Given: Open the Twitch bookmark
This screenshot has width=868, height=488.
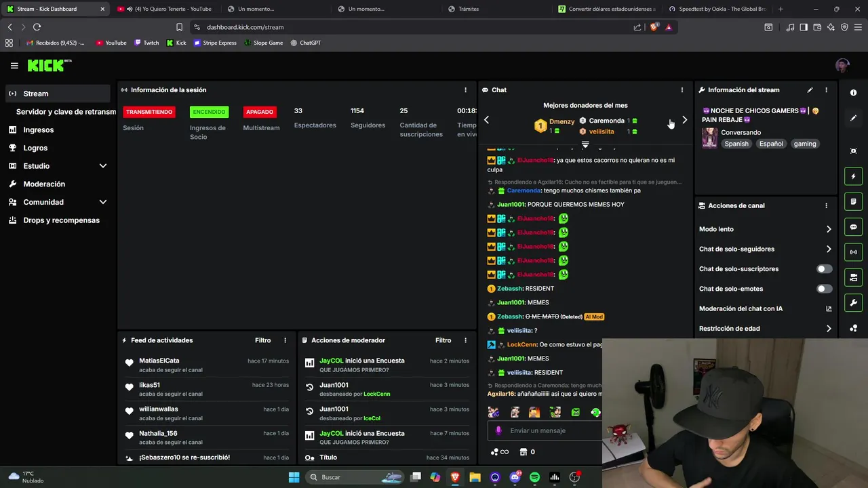Looking at the screenshot, I should [146, 43].
